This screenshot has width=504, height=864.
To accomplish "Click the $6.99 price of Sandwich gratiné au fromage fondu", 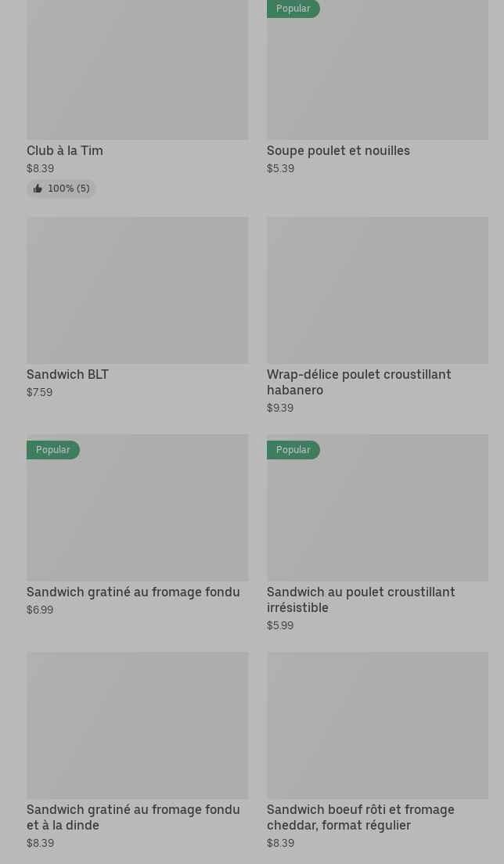I will point(40,610).
